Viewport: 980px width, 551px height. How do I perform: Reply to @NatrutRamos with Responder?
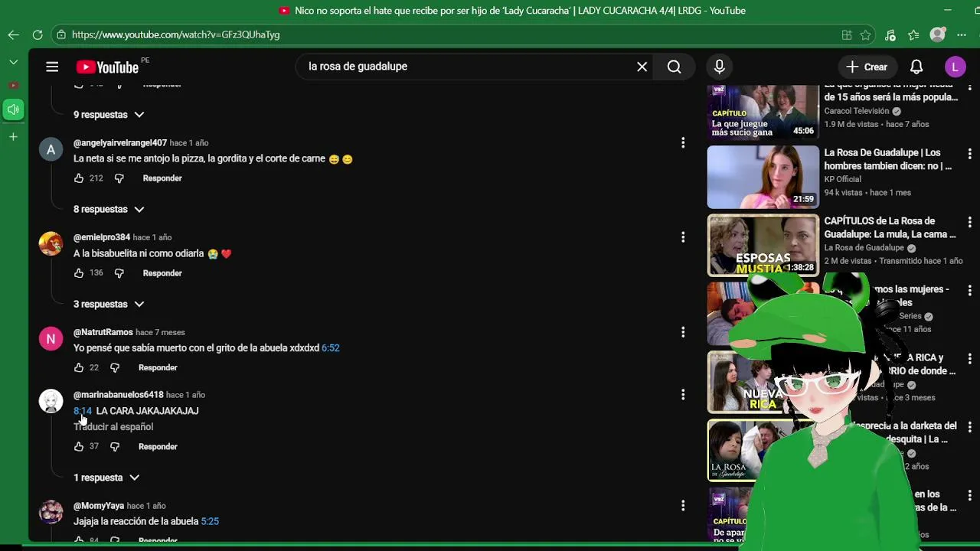coord(158,368)
